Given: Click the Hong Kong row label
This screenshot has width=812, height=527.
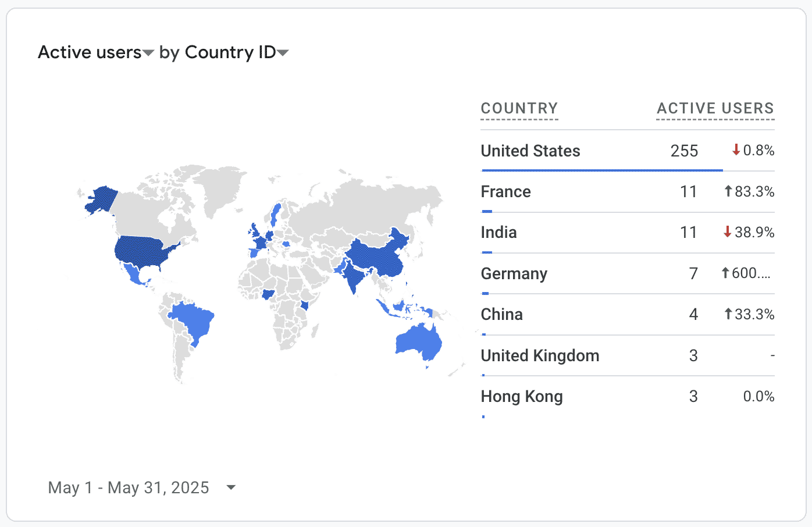Looking at the screenshot, I should tap(521, 397).
